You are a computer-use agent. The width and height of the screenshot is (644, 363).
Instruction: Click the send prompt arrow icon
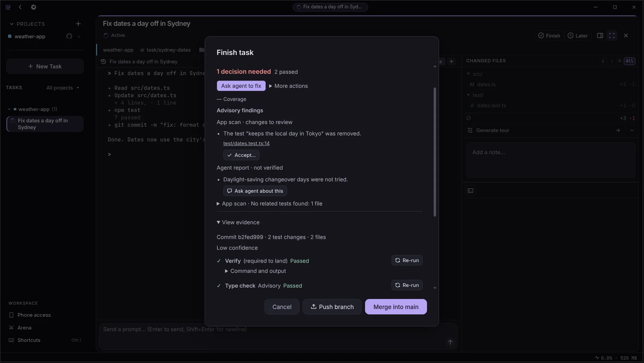450,342
